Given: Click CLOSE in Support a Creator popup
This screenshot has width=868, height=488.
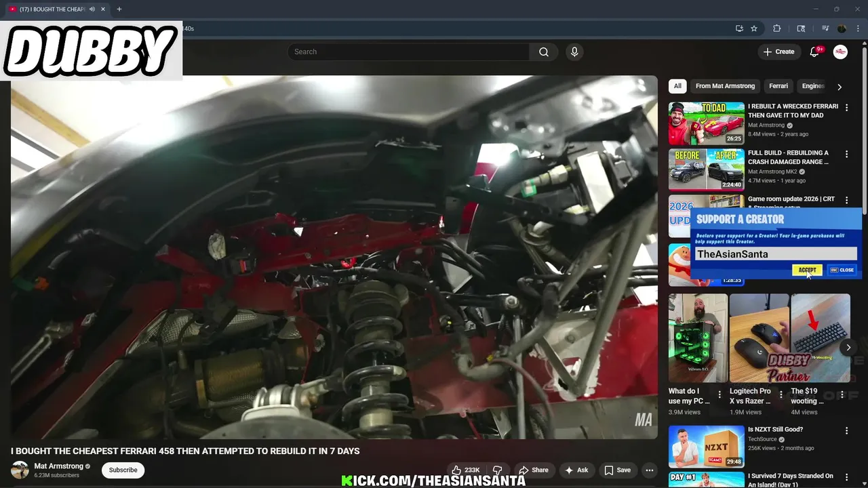Looking at the screenshot, I should click(842, 270).
